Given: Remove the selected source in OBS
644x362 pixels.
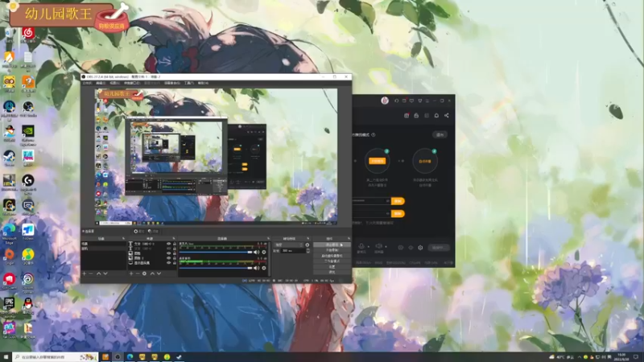Looking at the screenshot, I should coord(138,274).
